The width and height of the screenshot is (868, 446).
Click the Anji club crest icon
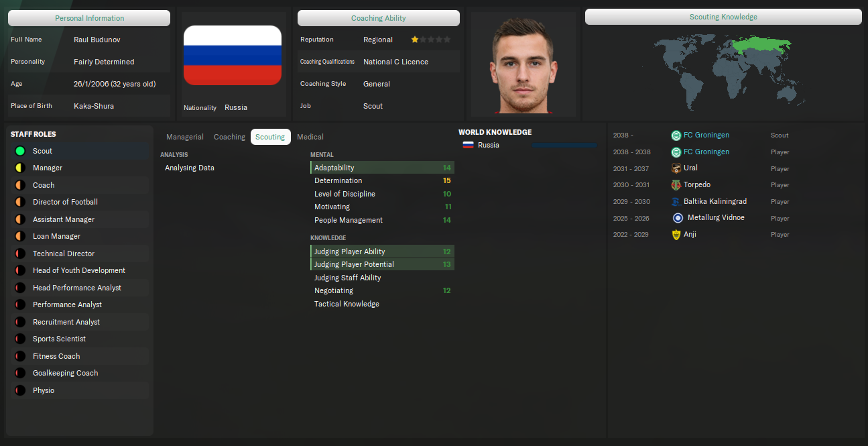click(676, 235)
